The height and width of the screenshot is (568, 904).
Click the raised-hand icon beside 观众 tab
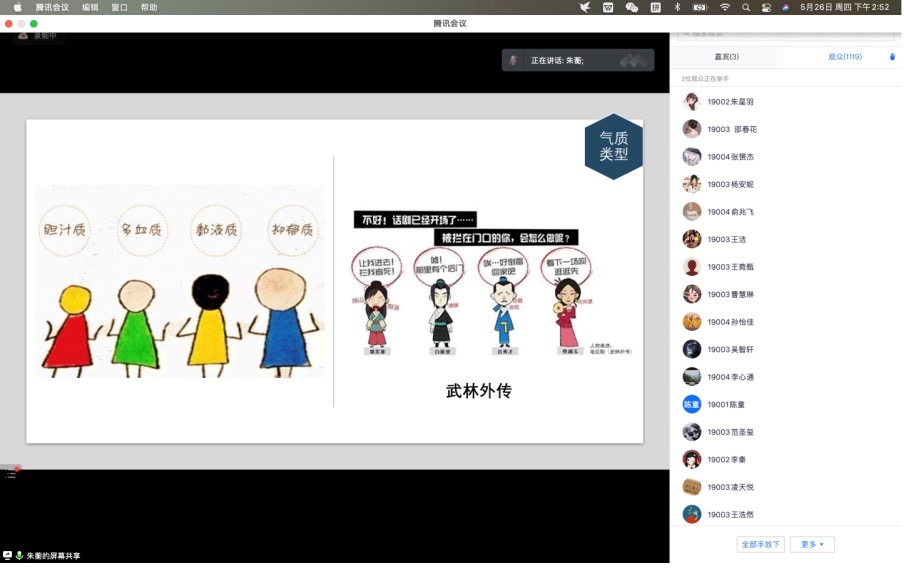tap(892, 57)
